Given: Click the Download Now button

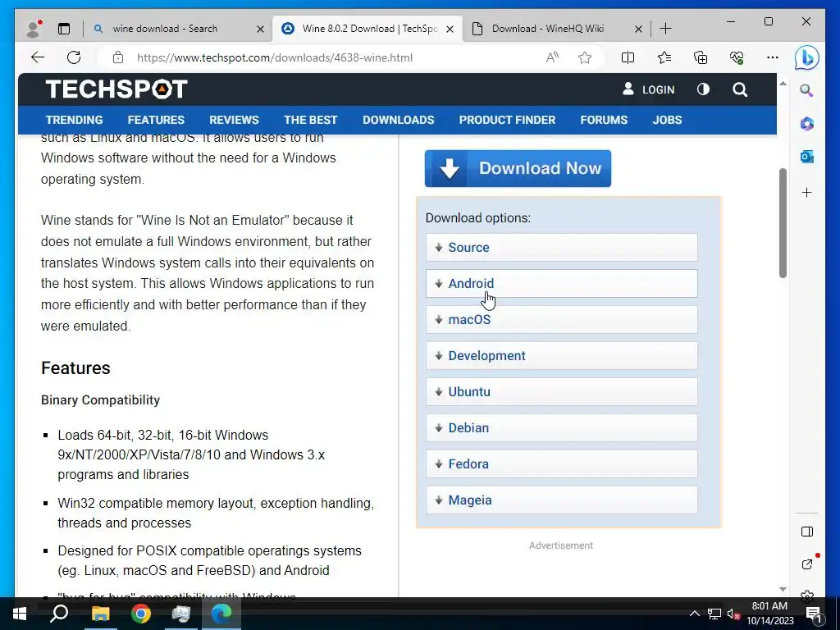Looking at the screenshot, I should coord(518,169).
